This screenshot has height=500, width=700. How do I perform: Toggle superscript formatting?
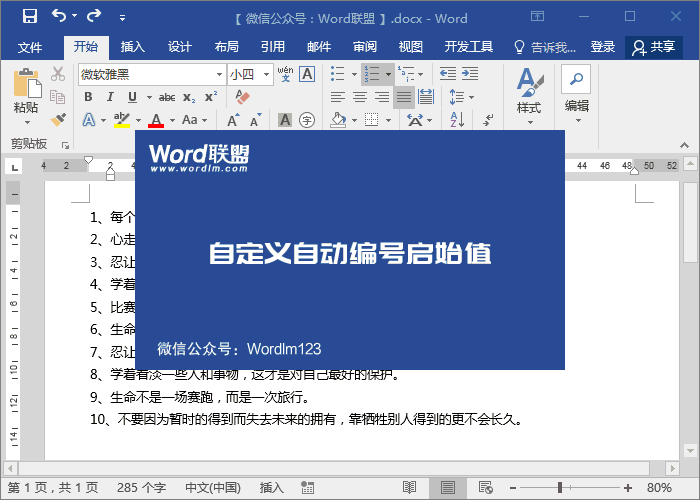tap(211, 97)
